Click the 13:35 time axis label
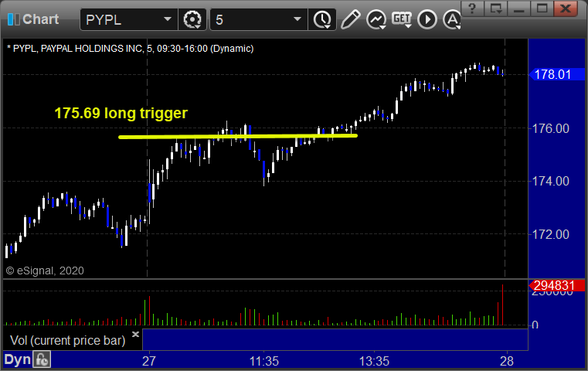Screen dimensions: 588x371 (374, 361)
